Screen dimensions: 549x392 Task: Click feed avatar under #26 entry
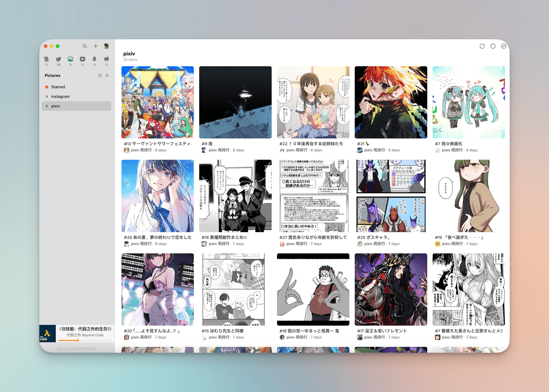click(x=126, y=244)
